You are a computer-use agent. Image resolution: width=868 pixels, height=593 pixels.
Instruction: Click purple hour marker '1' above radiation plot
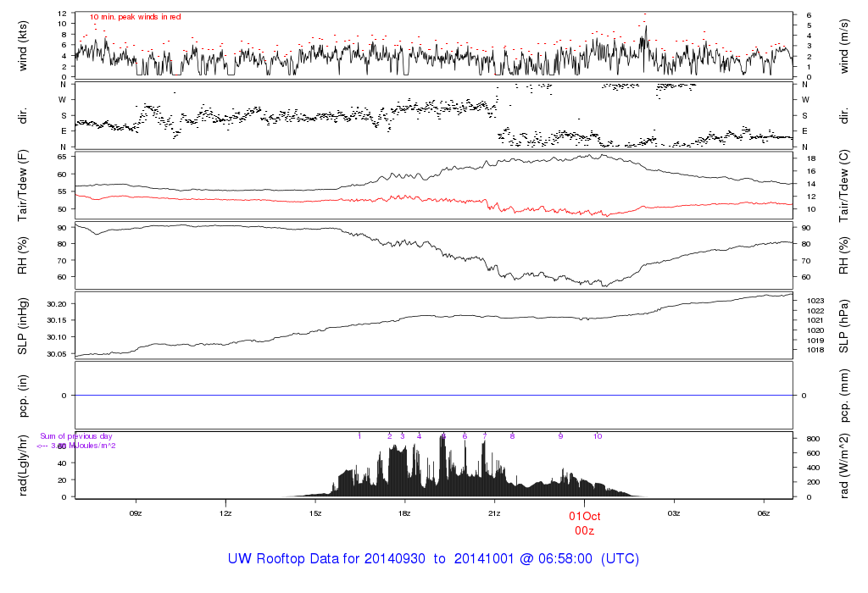(359, 436)
